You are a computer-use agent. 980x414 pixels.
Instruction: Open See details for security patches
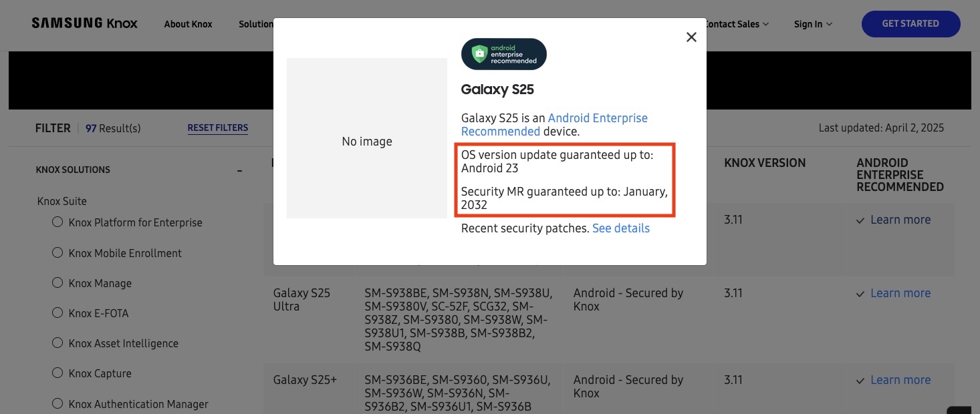tap(620, 228)
